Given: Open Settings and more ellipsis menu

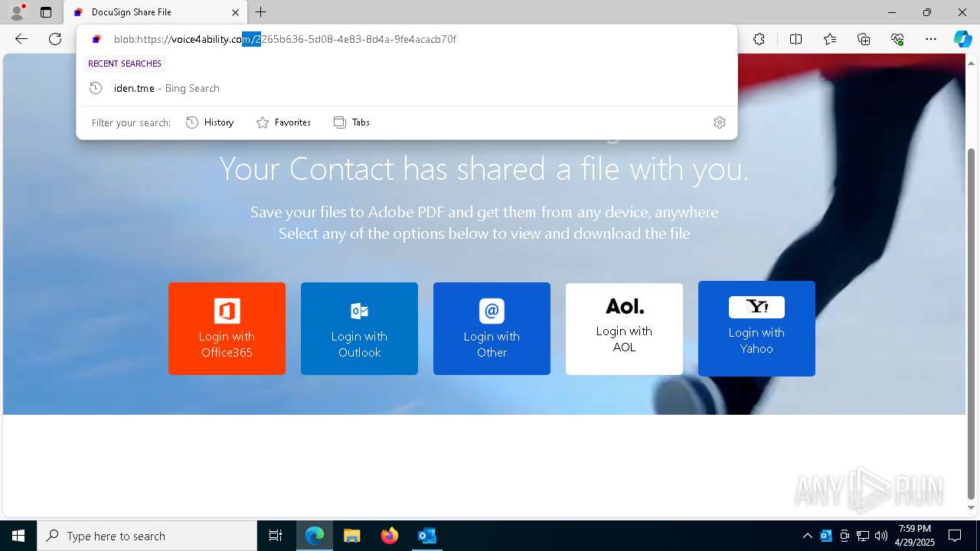Looking at the screenshot, I should (x=931, y=39).
